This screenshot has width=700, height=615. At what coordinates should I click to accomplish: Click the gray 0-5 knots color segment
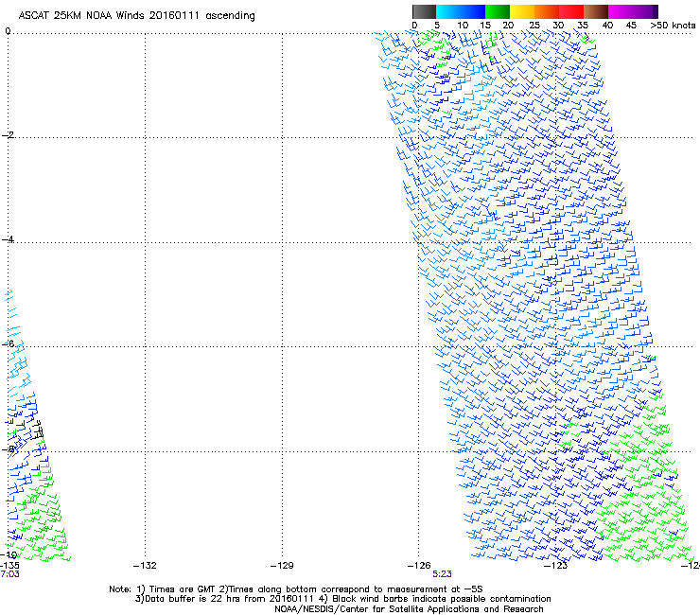[424, 11]
